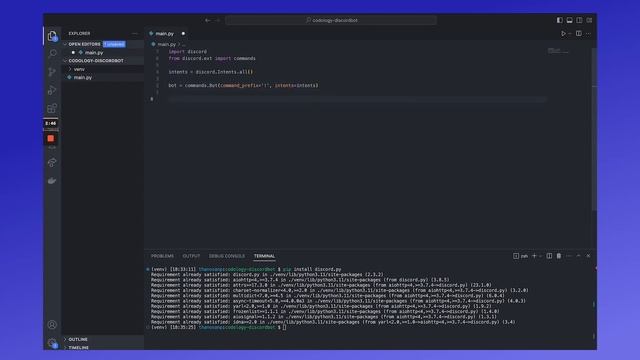This screenshot has width=640, height=360.
Task: Open the Extensions view
Action: point(52,108)
